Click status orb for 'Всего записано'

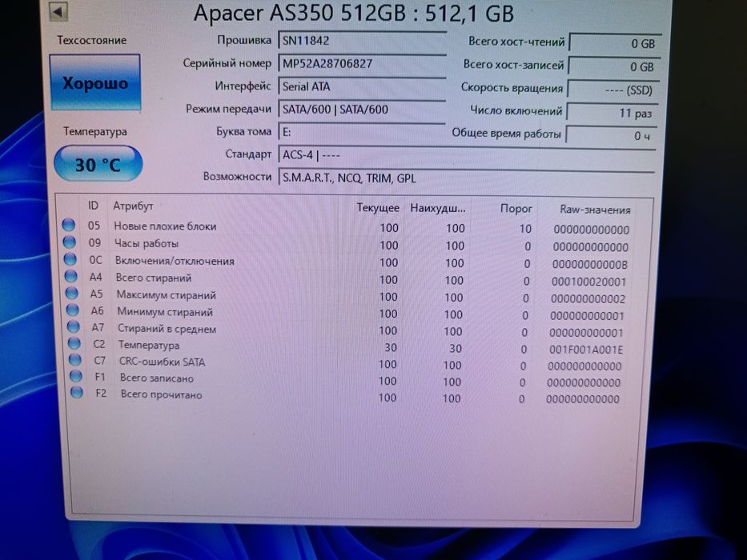tap(76, 376)
